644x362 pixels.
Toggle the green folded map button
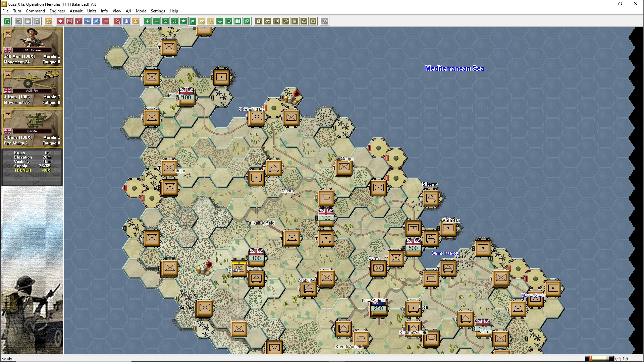(238, 21)
